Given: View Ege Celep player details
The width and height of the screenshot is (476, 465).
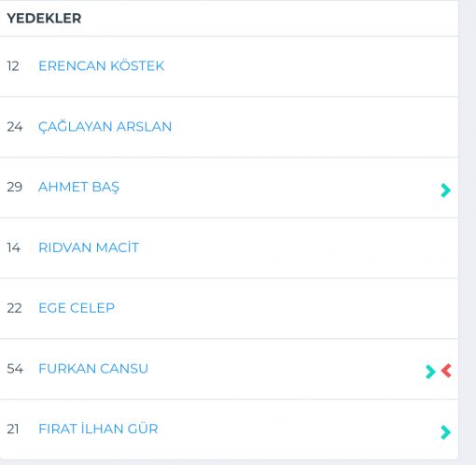Looking at the screenshot, I should [77, 308].
